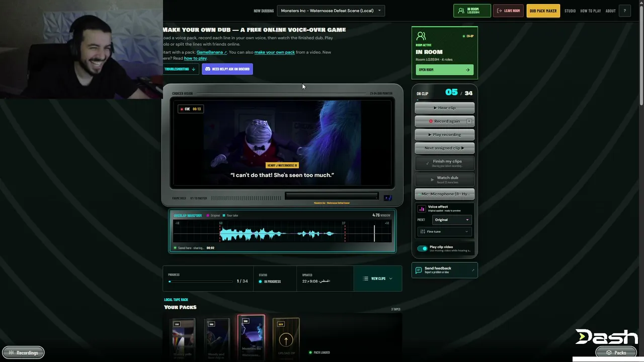Select the first pack tape thumbnail

pos(183,338)
